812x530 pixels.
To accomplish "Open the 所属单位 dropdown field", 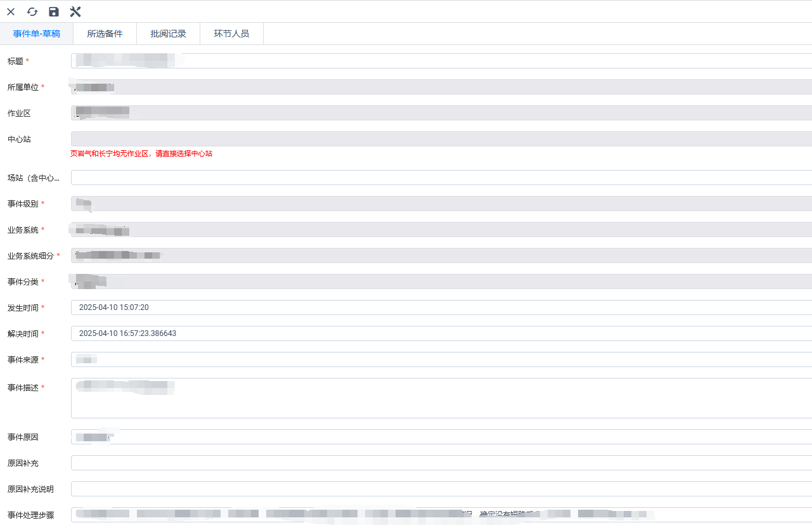I will (441, 87).
